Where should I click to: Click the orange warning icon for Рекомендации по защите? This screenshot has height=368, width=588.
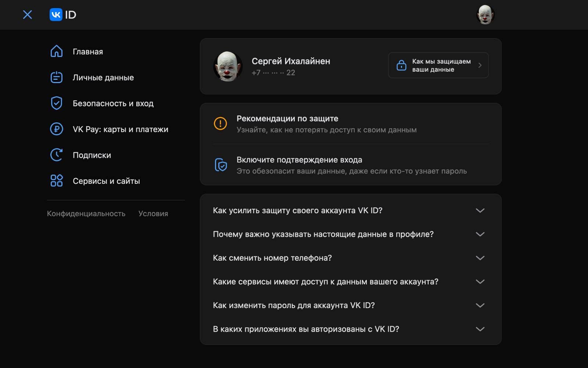220,124
